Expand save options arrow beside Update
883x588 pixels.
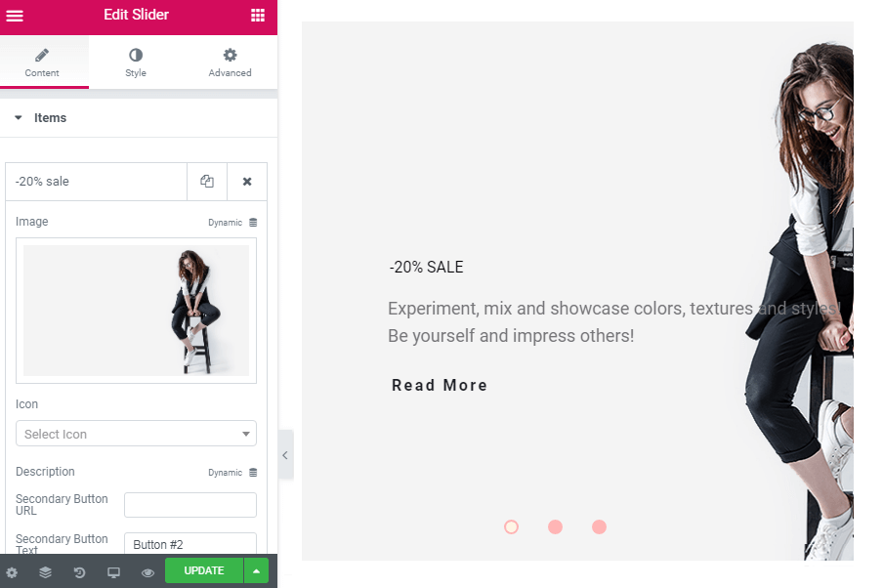[x=256, y=570]
